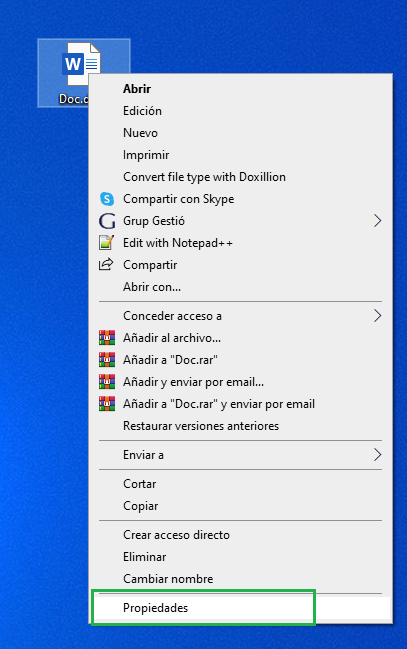Click the Skype icon in menu
Image resolution: width=407 pixels, height=649 pixels.
pos(107,199)
